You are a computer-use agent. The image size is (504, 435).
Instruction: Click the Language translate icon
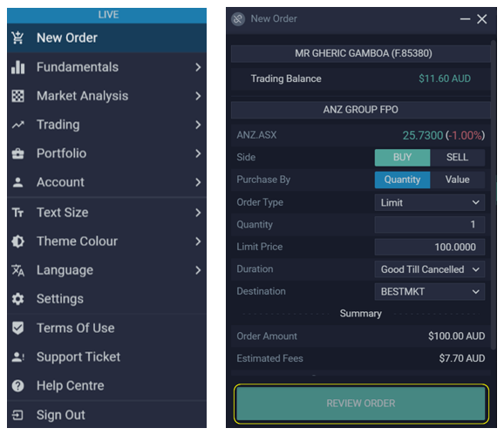coord(17,270)
